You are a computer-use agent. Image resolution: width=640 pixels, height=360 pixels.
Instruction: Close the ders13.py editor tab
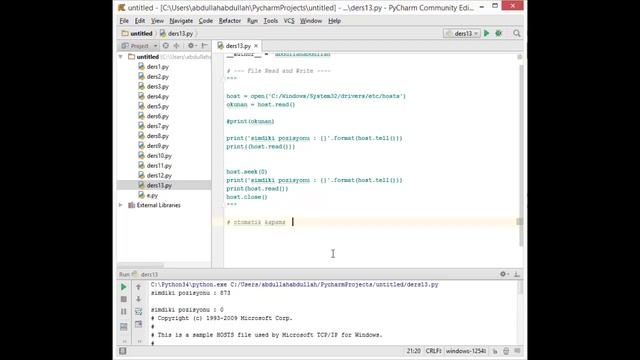[256, 46]
